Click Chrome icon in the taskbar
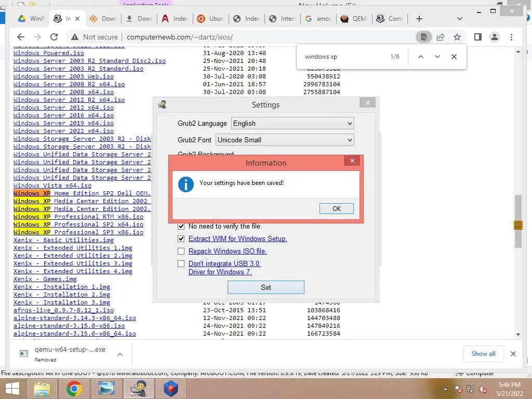The image size is (532, 399). coord(74,389)
